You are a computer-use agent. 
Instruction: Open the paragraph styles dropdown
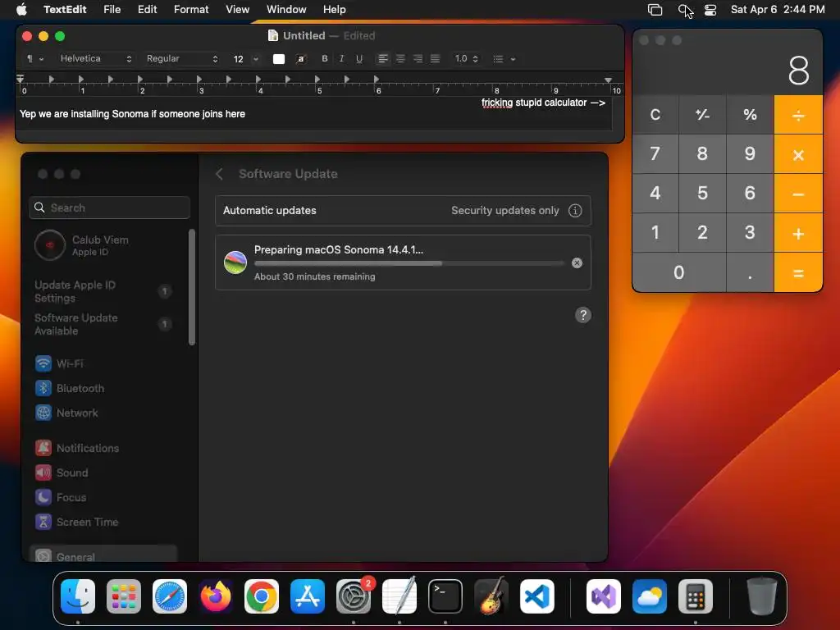(34, 59)
